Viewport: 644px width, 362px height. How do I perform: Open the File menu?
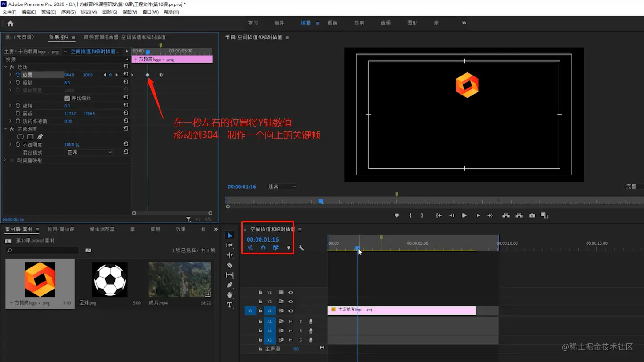[x=9, y=12]
